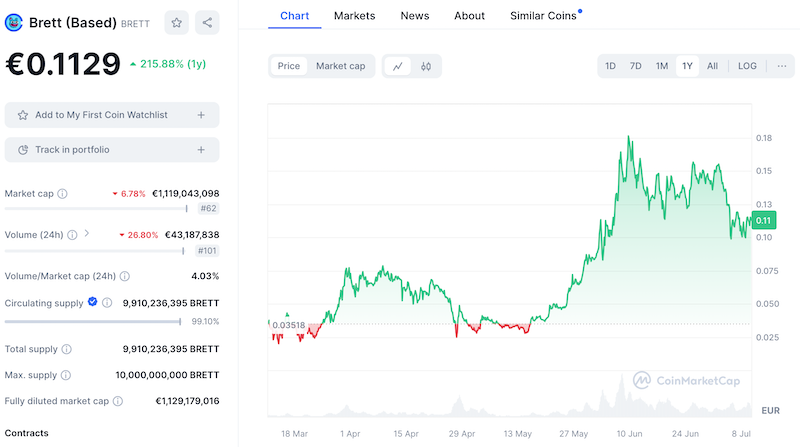The width and height of the screenshot is (800, 447).
Task: Click the volume rank progress bar
Action: tap(94, 251)
